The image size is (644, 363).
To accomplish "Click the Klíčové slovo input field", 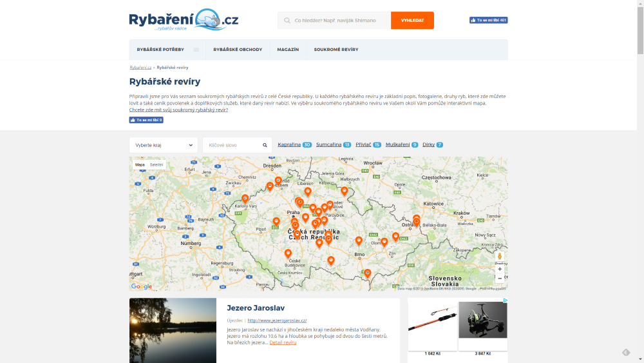I will coord(232,146).
